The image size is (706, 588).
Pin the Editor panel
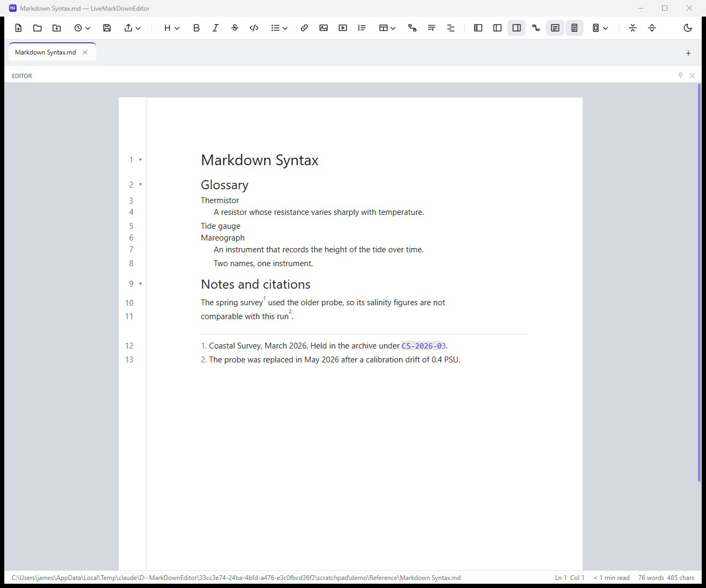(680, 75)
